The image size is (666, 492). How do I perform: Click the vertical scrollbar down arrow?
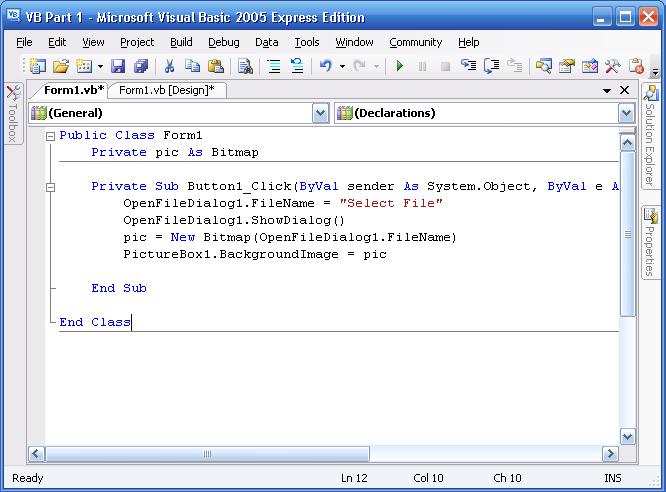[627, 436]
